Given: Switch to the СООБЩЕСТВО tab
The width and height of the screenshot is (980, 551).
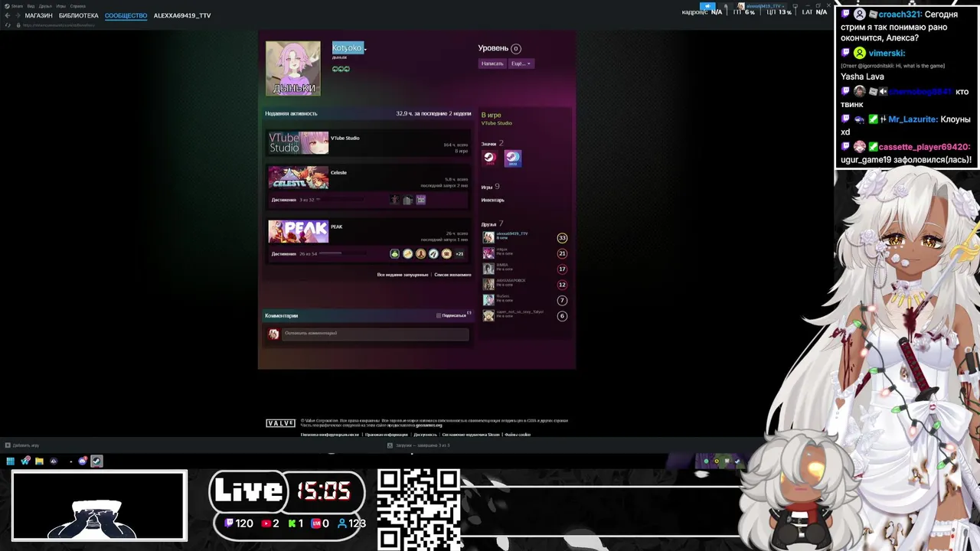Looking at the screenshot, I should pos(126,15).
